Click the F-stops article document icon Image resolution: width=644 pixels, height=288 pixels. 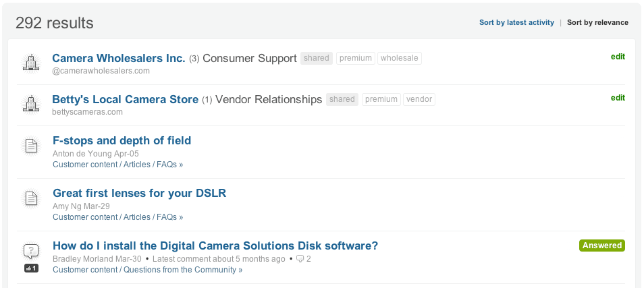30,146
